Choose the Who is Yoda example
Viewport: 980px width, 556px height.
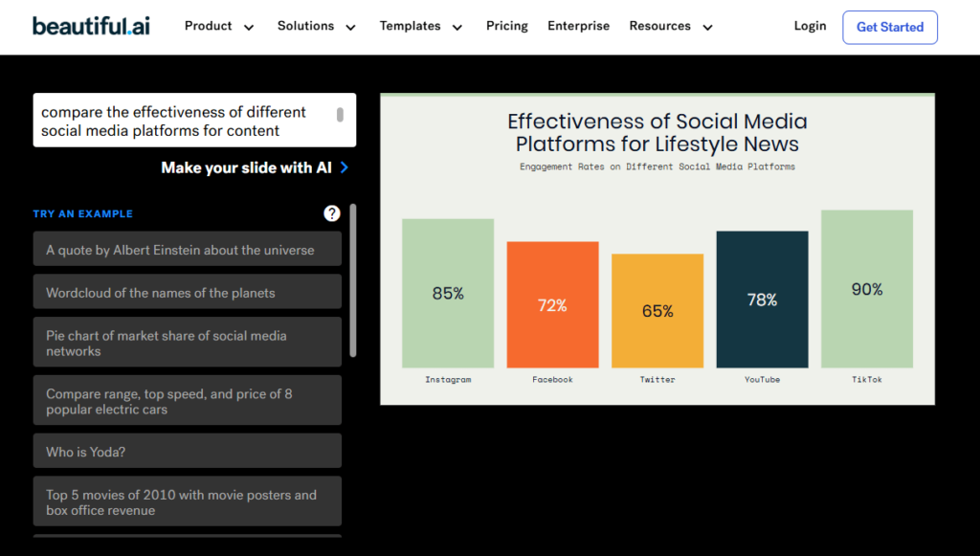[x=187, y=451]
